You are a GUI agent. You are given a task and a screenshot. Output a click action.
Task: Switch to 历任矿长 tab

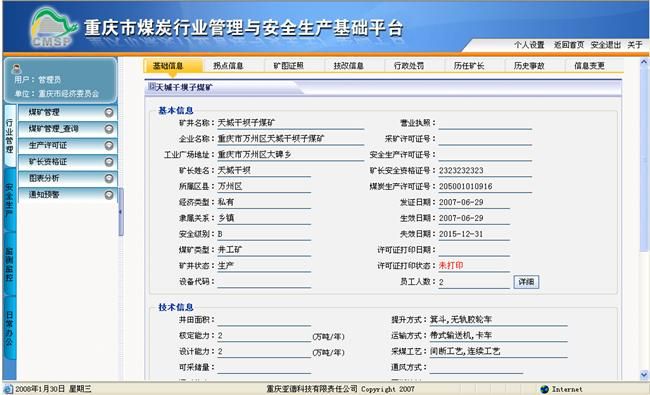[x=469, y=66]
